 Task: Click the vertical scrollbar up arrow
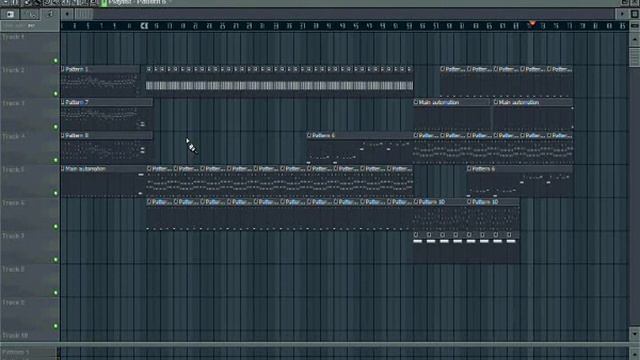point(635,40)
